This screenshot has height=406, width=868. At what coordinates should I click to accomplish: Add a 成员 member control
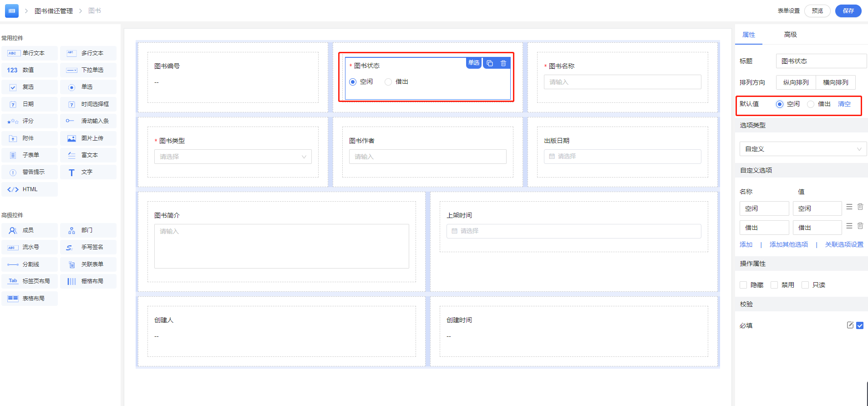coord(30,230)
